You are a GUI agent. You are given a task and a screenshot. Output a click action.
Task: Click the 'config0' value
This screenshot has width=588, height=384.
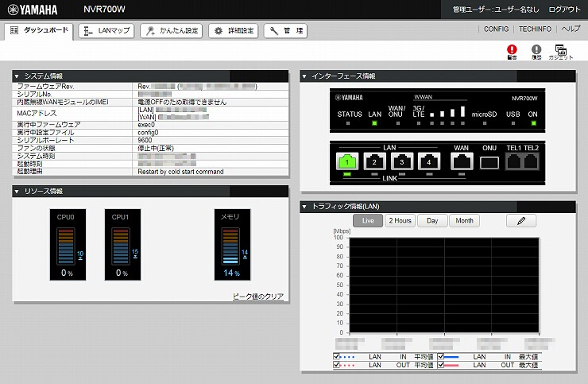coord(148,133)
